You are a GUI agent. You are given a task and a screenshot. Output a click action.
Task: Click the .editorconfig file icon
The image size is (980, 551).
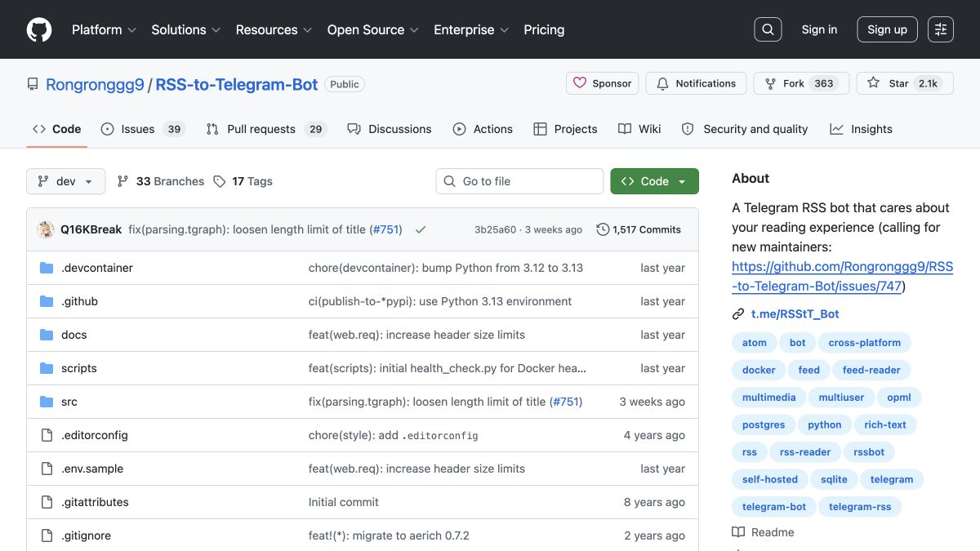[x=47, y=435]
